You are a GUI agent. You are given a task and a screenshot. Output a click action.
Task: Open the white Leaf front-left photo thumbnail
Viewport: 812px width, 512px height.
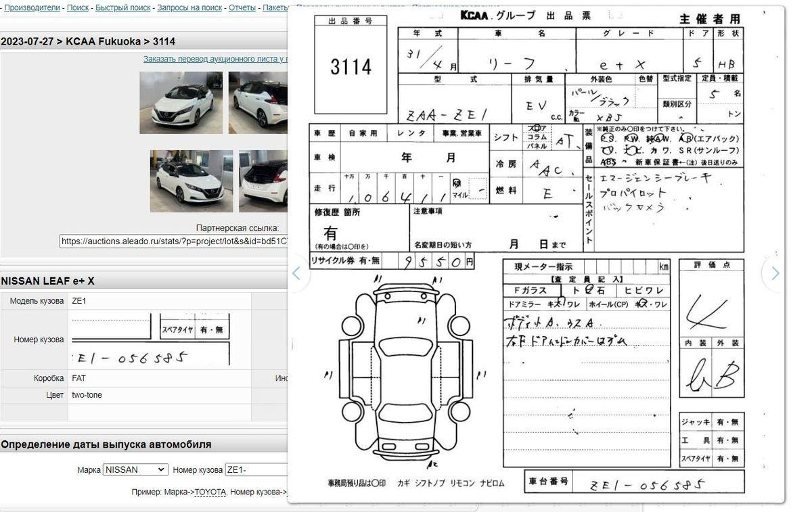(x=181, y=102)
